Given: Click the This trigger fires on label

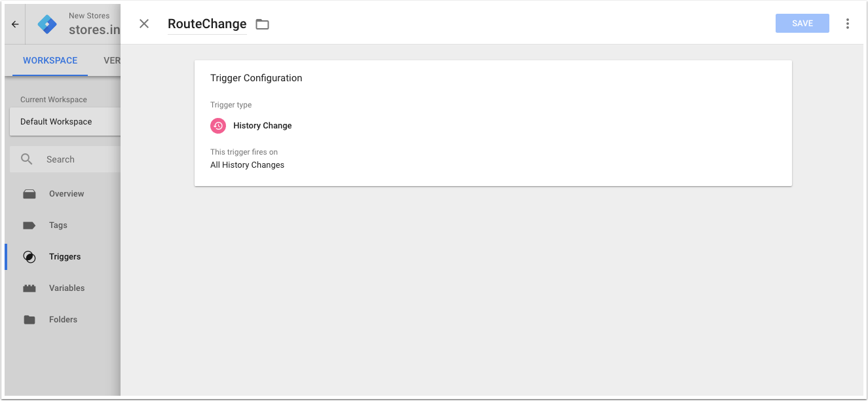Looking at the screenshot, I should (x=244, y=152).
